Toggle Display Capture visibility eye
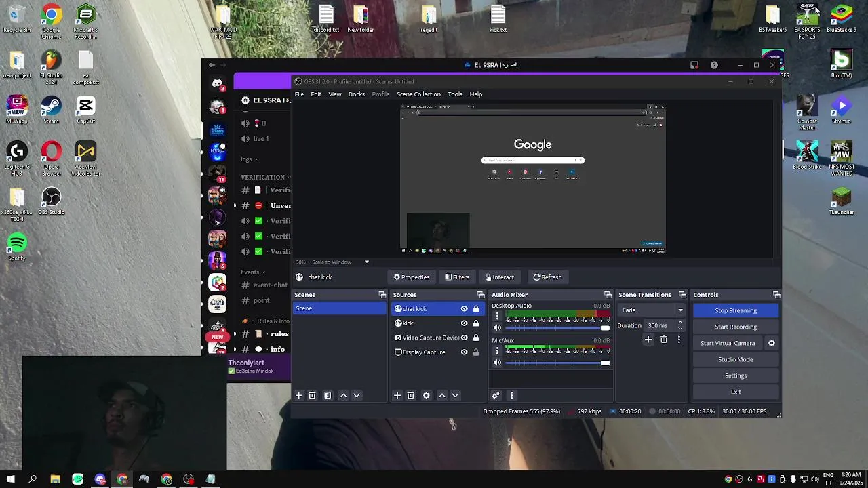Image resolution: width=868 pixels, height=488 pixels. 464,352
